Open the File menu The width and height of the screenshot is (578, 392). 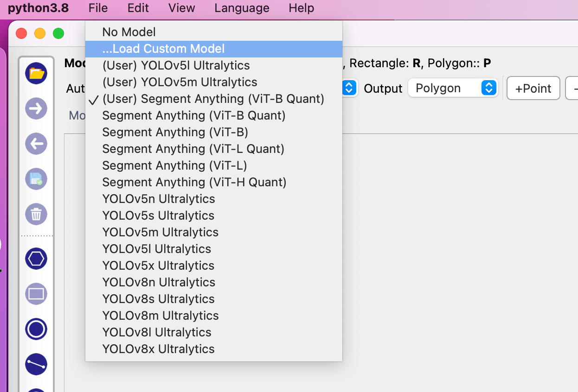click(x=98, y=8)
